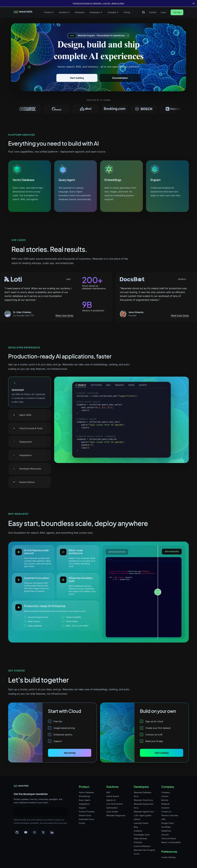197x868 pixels.
Task: Open the Solutions dropdown in the navigation
Action: tap(64, 12)
